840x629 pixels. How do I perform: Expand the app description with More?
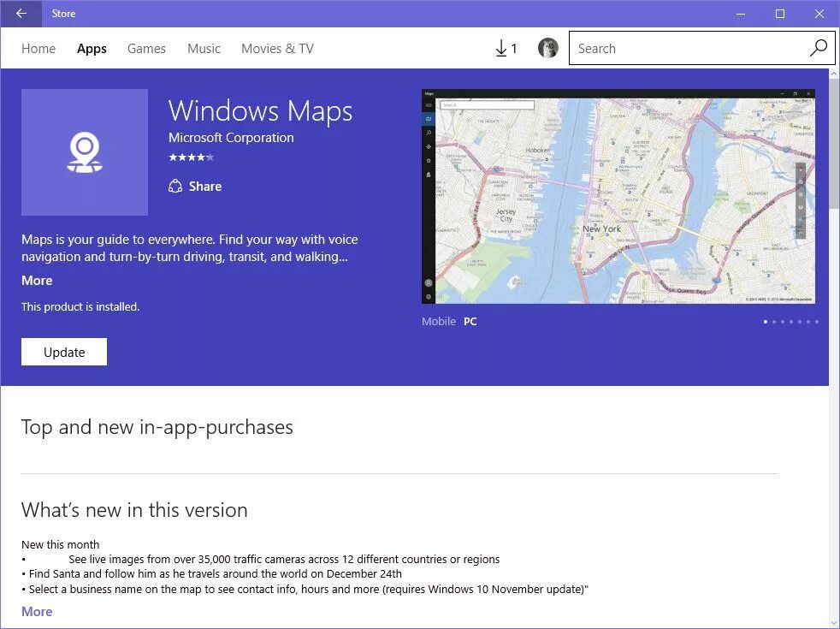pos(37,280)
